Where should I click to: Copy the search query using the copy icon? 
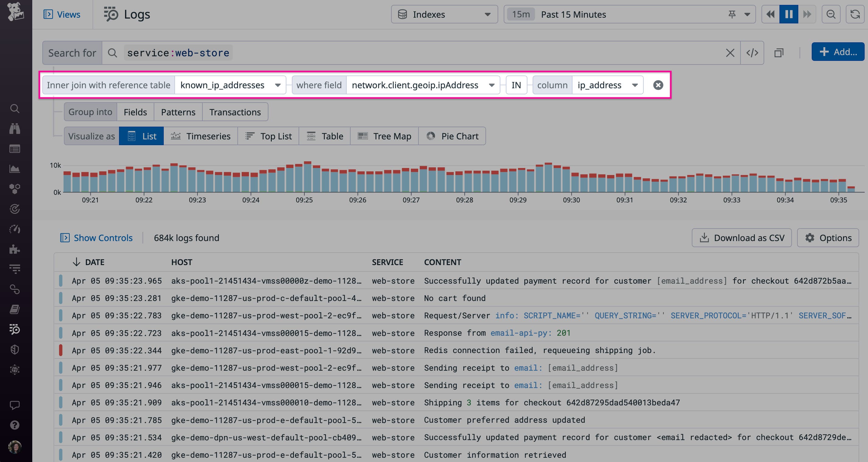pos(779,53)
